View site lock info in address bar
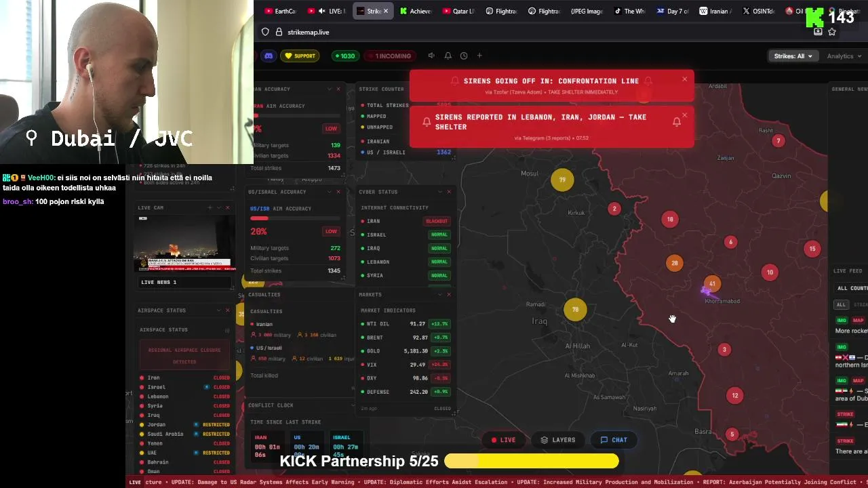868x488 pixels. click(x=278, y=32)
